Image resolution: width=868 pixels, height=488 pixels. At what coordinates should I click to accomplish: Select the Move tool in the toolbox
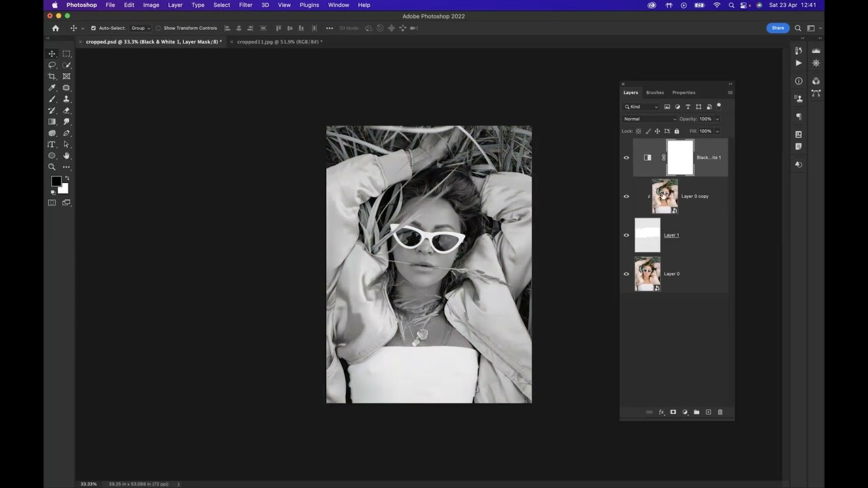(x=52, y=54)
